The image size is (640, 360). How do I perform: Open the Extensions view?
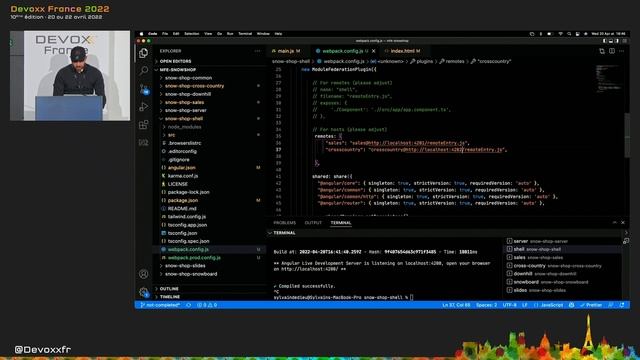click(x=144, y=124)
